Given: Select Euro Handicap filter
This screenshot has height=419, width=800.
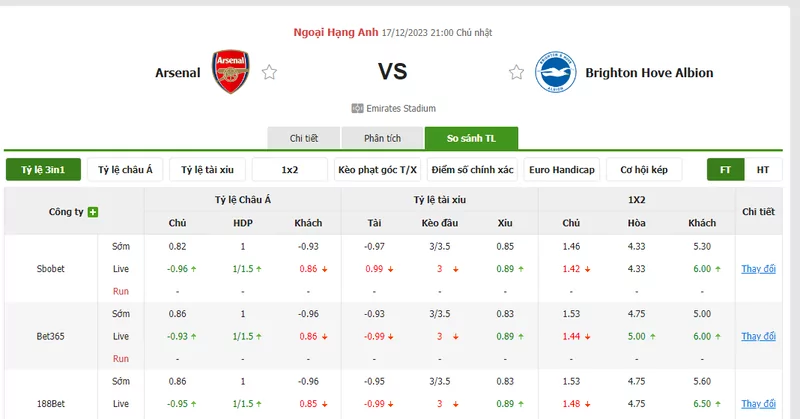Looking at the screenshot, I should pyautogui.click(x=562, y=169).
